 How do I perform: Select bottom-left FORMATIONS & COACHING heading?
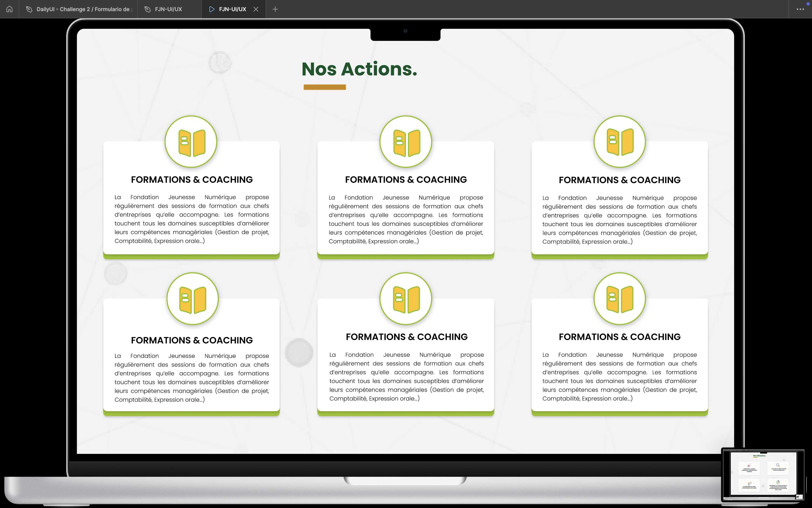point(192,340)
